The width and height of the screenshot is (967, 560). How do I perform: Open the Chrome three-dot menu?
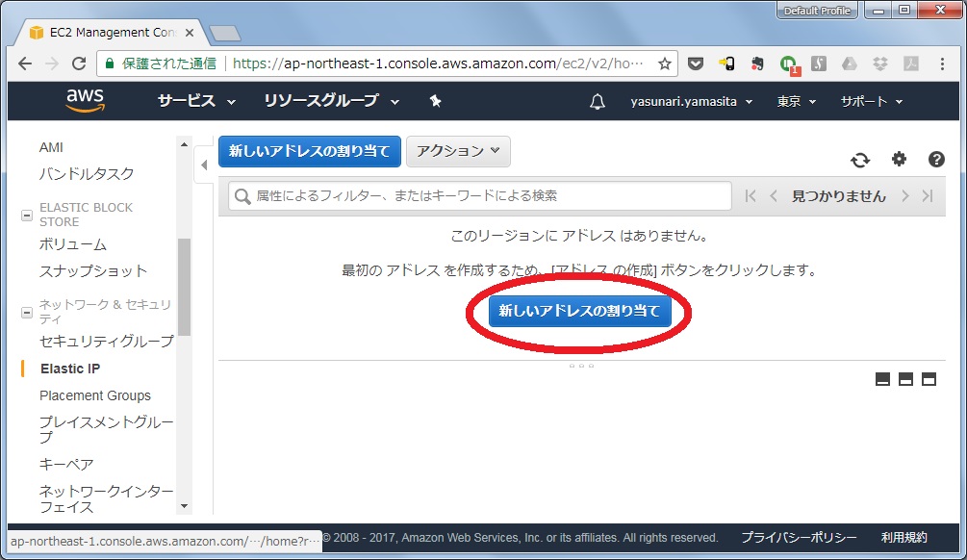point(942,64)
